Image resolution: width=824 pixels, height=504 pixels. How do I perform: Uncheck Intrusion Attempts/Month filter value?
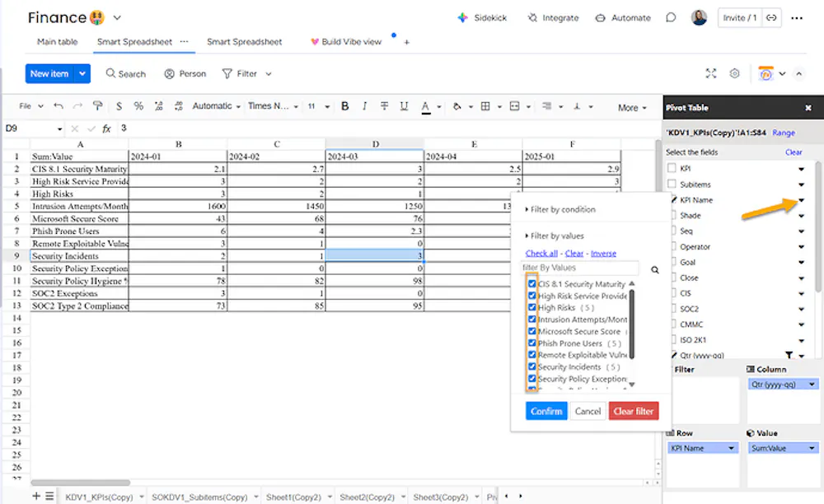(531, 320)
